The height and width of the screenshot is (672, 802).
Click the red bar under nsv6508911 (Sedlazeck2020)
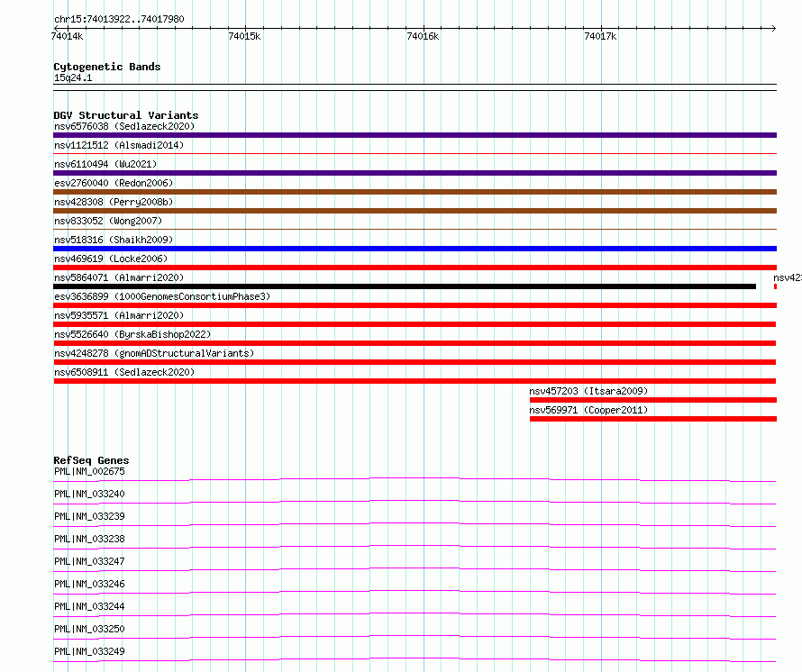coord(415,381)
